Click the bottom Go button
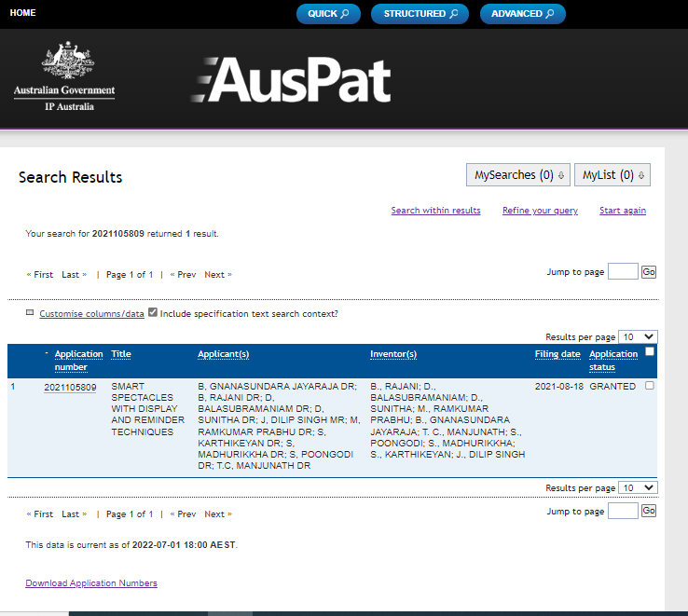Viewport: 688px width, 616px height. coord(649,511)
